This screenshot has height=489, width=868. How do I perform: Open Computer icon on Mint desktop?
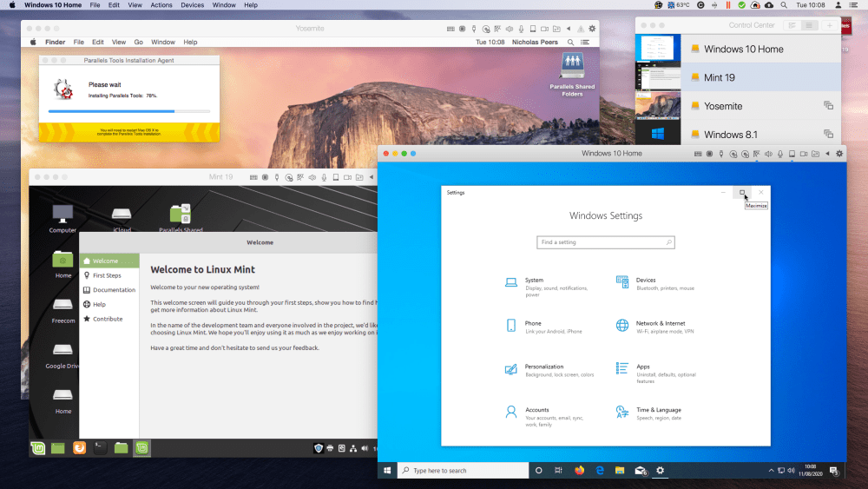point(62,218)
